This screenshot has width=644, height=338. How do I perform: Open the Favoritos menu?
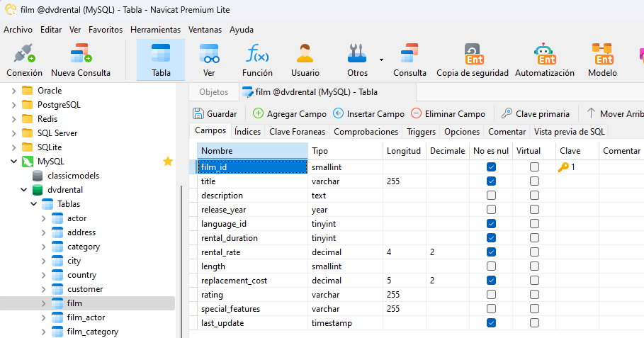[x=106, y=30]
